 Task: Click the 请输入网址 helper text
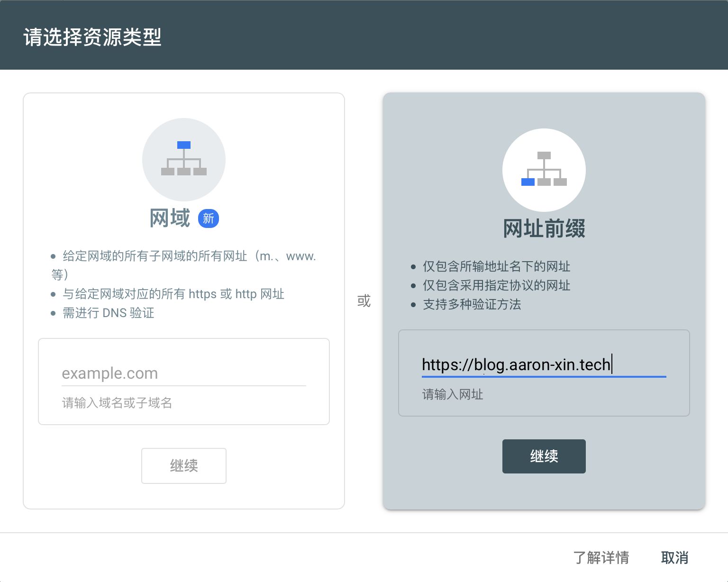(x=452, y=394)
